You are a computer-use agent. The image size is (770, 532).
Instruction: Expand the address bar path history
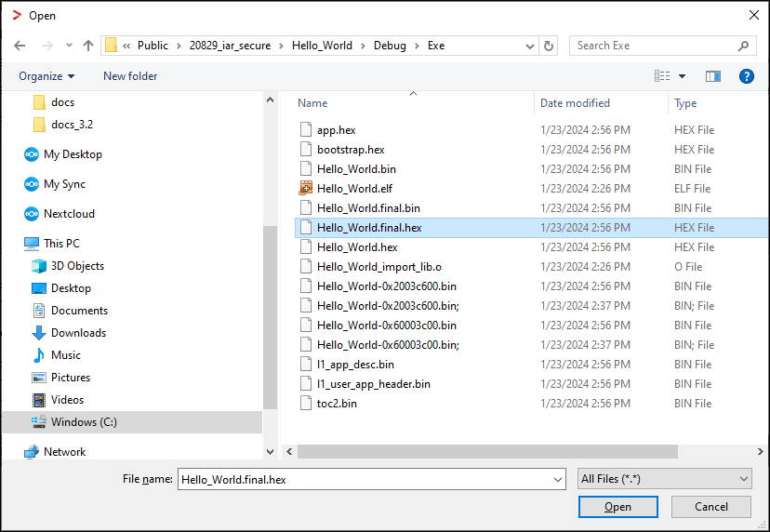coord(530,46)
